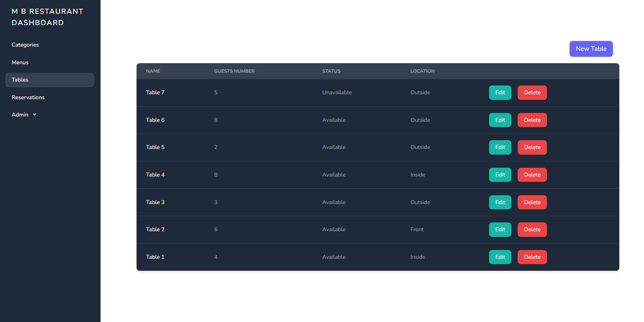Viewport: 644px width, 322px height.
Task: Delete Table 5
Action: [532, 147]
